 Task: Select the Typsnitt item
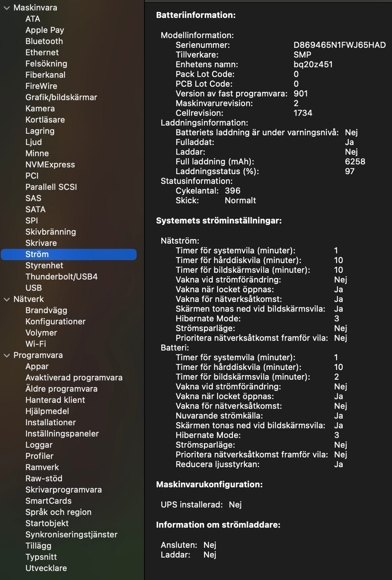tap(41, 557)
